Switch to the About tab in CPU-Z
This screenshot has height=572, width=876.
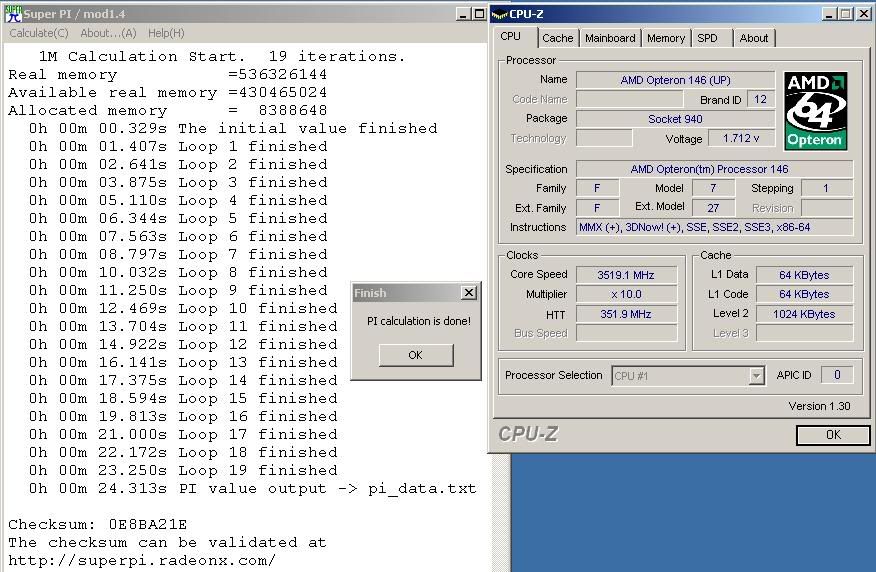[754, 38]
